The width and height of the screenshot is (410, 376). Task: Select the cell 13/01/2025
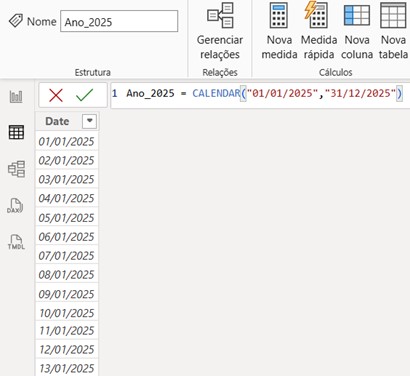67,368
